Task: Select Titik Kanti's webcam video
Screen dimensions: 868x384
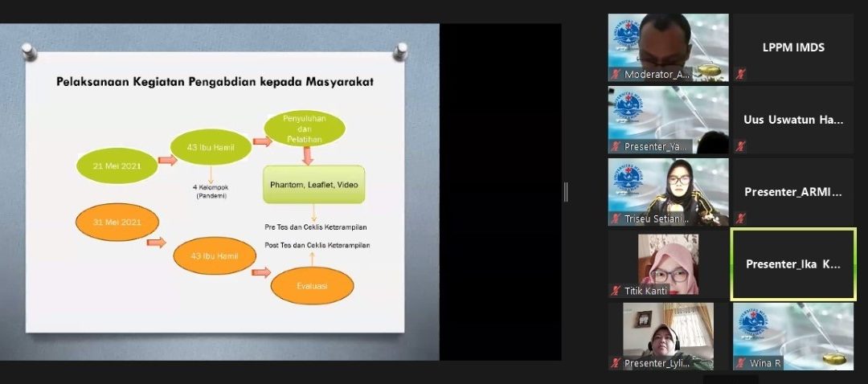Action: 668,264
